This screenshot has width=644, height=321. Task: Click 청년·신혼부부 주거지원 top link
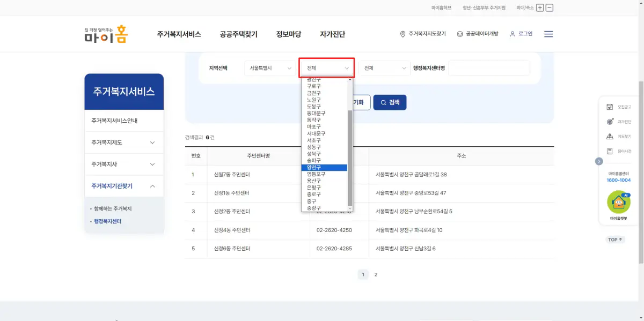[484, 8]
